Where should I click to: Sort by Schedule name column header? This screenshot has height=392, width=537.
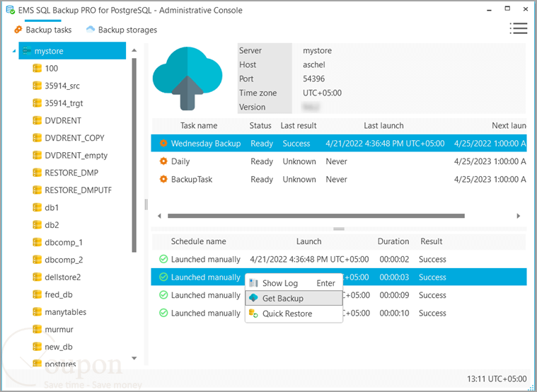pyautogui.click(x=198, y=241)
